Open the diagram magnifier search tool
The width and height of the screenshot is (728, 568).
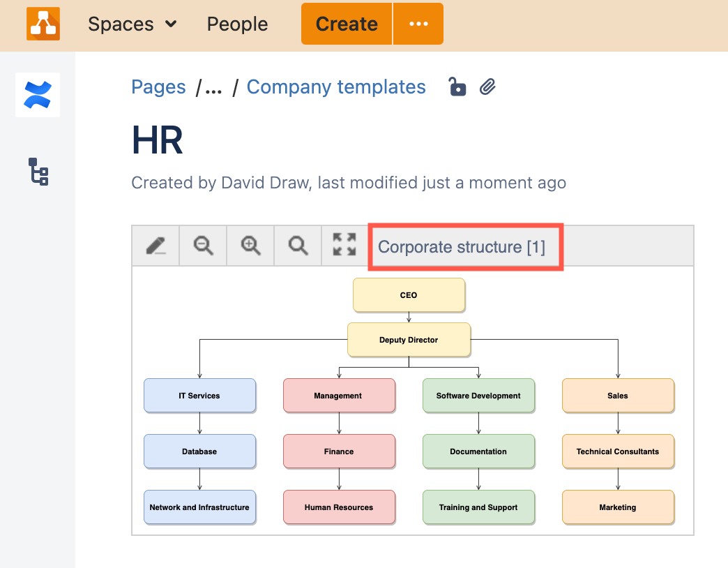298,246
